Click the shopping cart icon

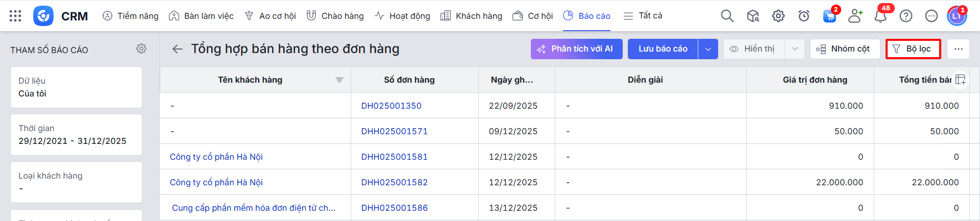tap(829, 16)
